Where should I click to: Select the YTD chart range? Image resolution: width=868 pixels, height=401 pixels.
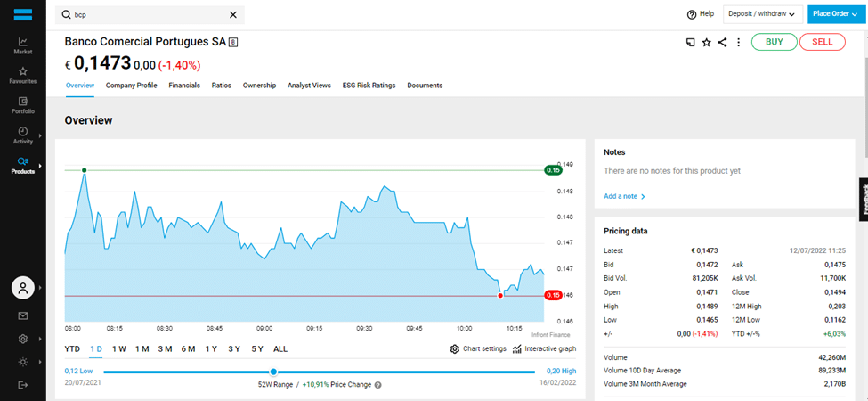72,349
